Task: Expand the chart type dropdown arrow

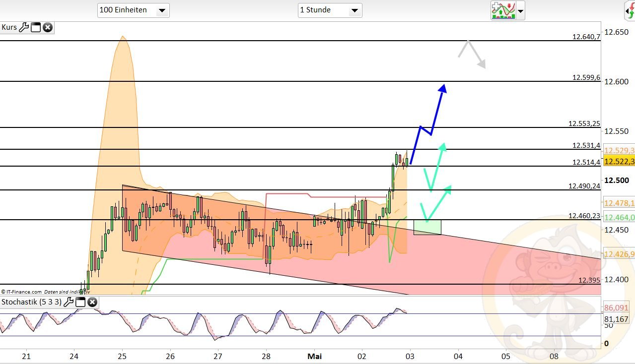Action: coord(519,10)
